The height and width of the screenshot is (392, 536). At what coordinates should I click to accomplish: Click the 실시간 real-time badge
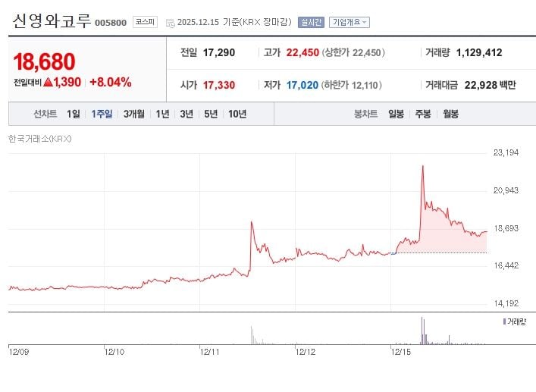point(311,22)
